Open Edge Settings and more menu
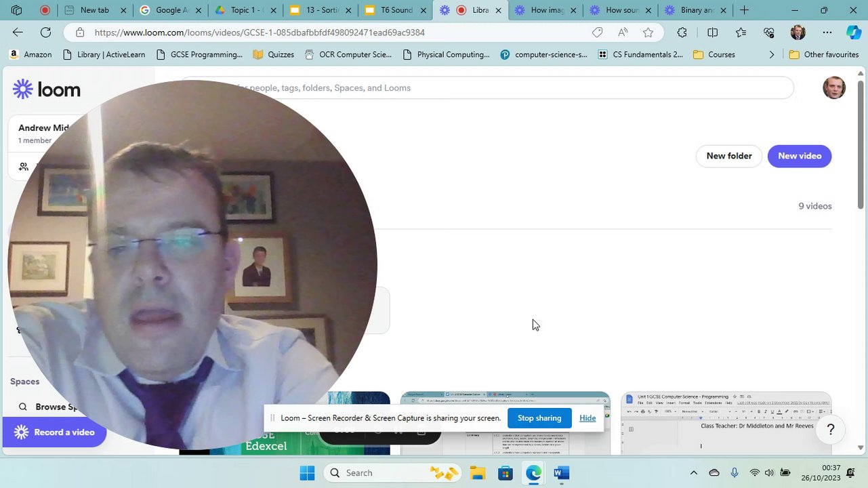 click(827, 33)
